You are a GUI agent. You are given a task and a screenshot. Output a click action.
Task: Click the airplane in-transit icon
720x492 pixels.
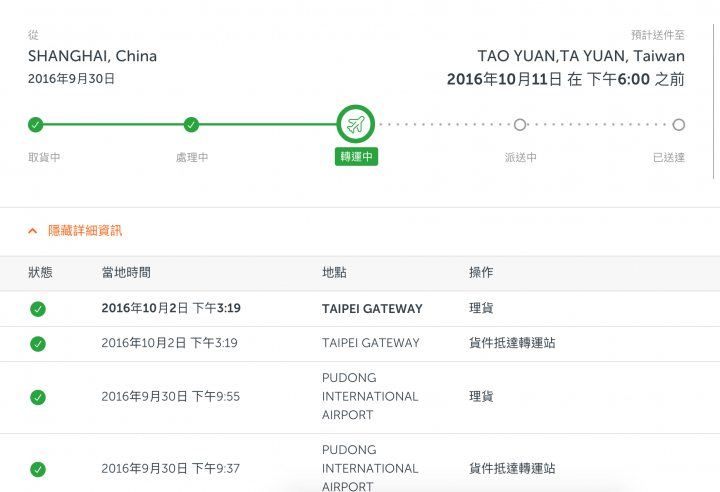pyautogui.click(x=356, y=124)
